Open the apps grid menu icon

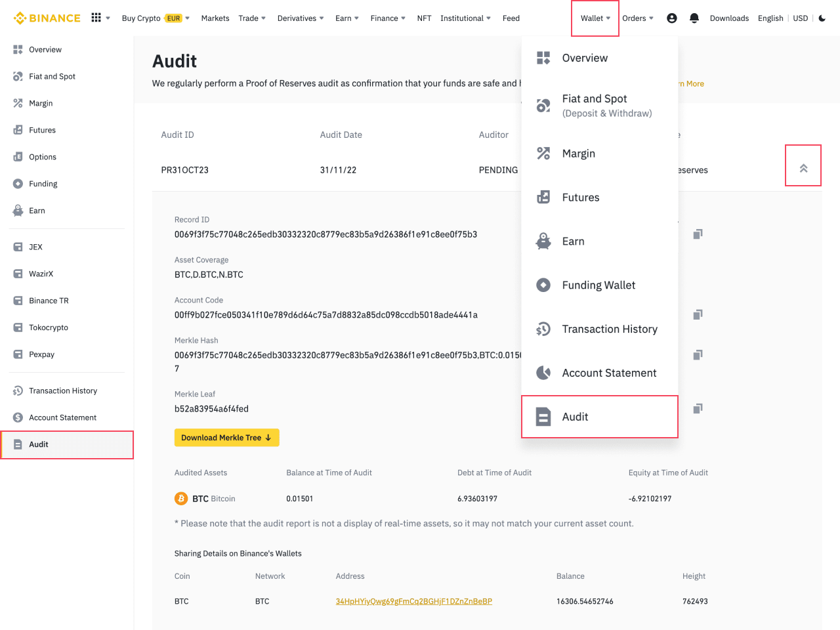point(96,18)
